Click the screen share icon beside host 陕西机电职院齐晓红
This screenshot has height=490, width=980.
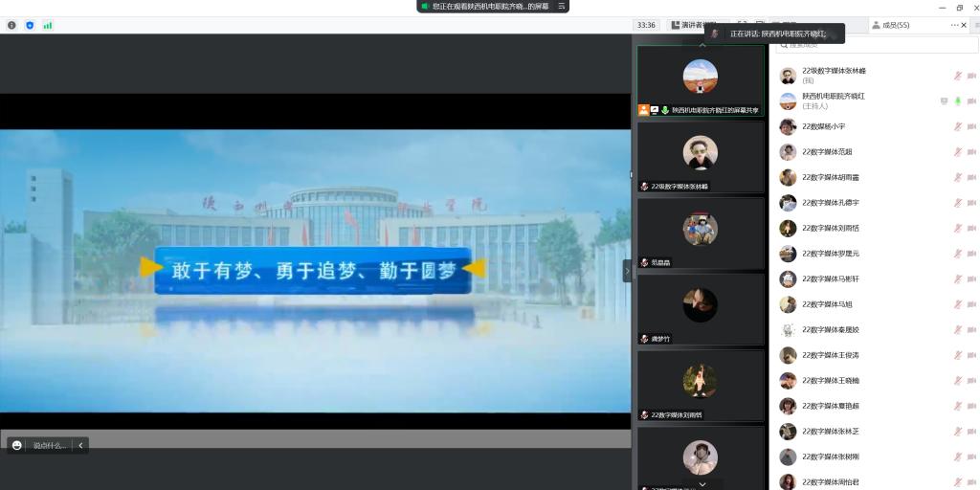(944, 101)
